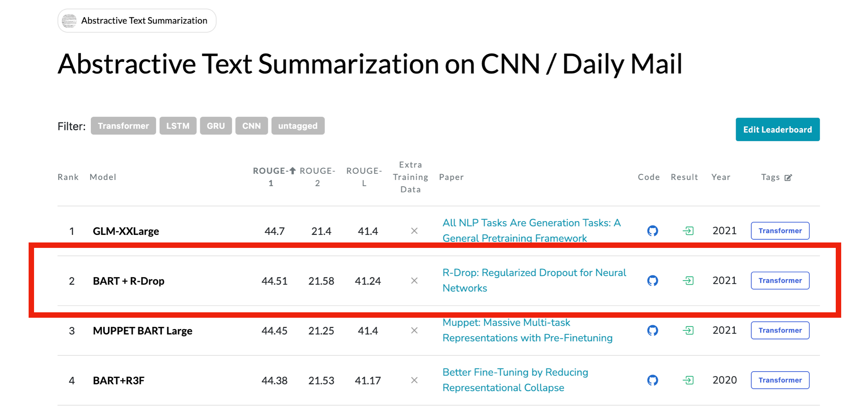Open result link icon for BART + R-Drop

[688, 280]
